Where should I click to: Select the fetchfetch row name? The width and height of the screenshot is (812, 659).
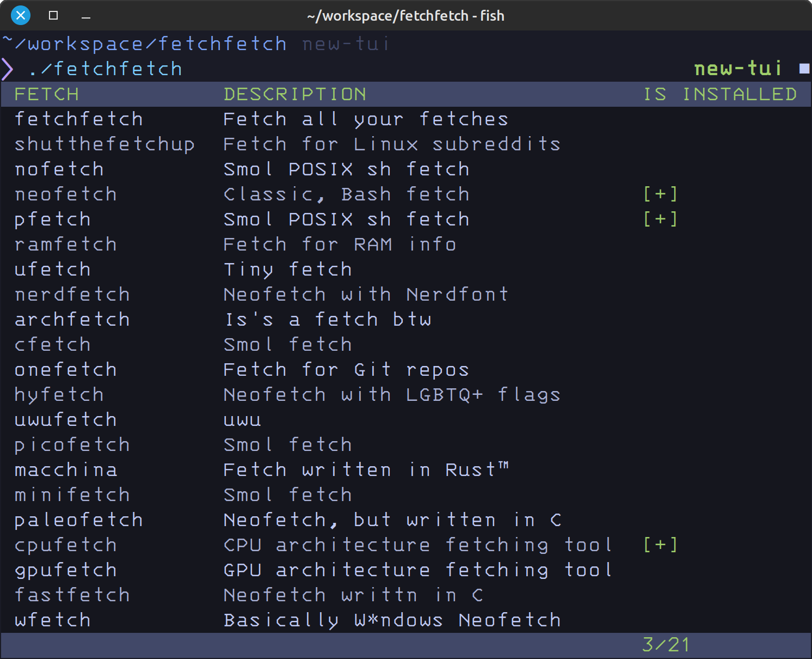79,119
